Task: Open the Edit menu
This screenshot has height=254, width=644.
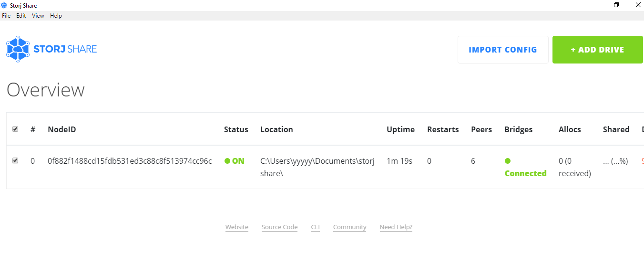Action: coord(21,16)
